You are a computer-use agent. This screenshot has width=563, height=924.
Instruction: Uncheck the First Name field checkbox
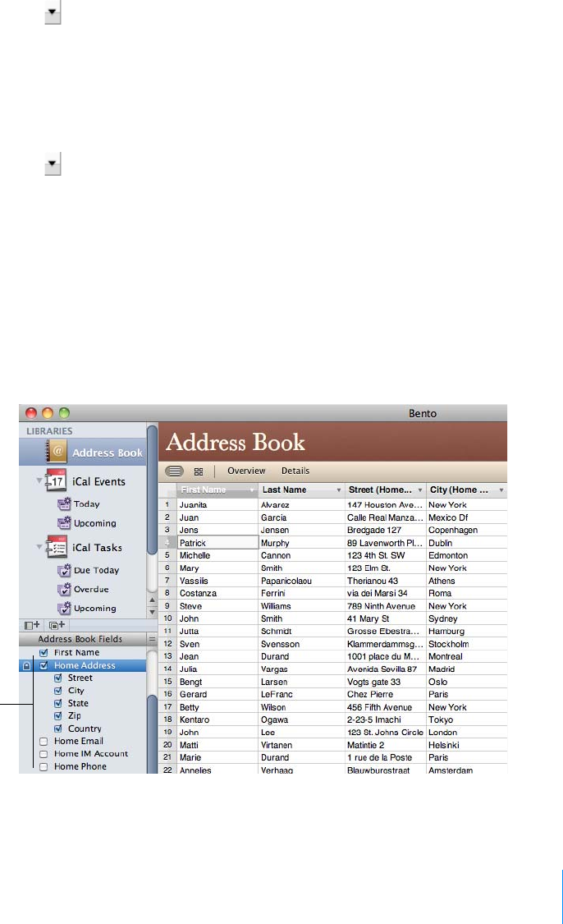pyautogui.click(x=43, y=653)
